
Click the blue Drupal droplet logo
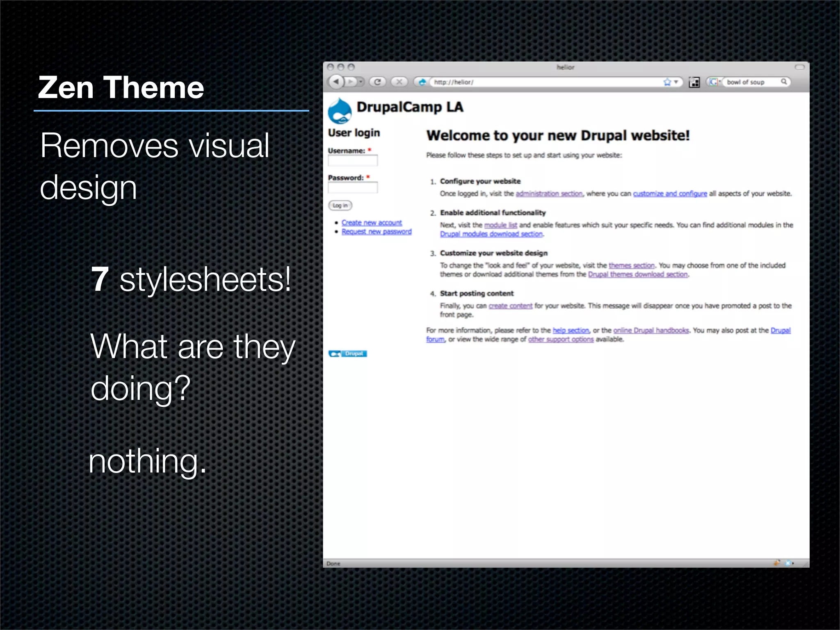[x=340, y=111]
